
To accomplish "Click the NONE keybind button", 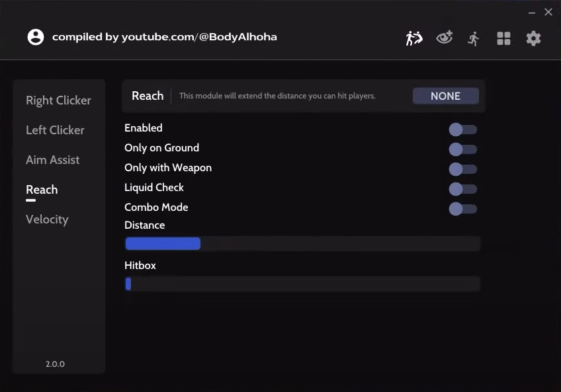I will point(445,96).
